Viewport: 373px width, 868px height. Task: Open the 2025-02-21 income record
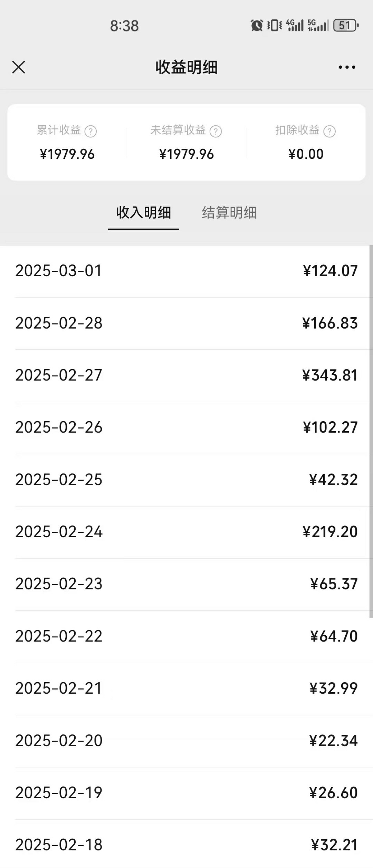point(186,688)
